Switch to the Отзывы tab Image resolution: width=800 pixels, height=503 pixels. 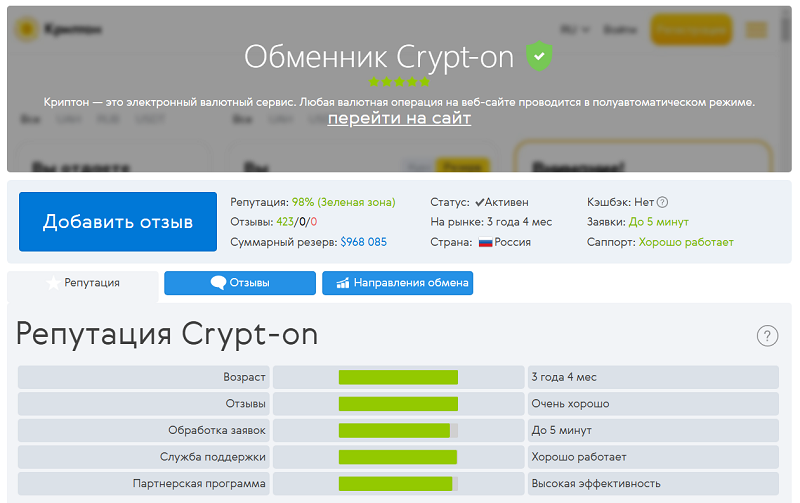[x=240, y=283]
